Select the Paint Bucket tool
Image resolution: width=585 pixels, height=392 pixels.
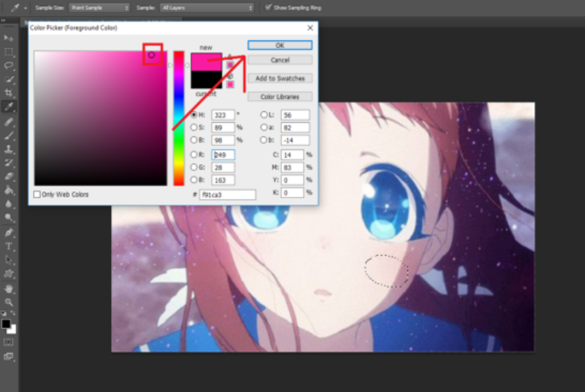pos(9,190)
